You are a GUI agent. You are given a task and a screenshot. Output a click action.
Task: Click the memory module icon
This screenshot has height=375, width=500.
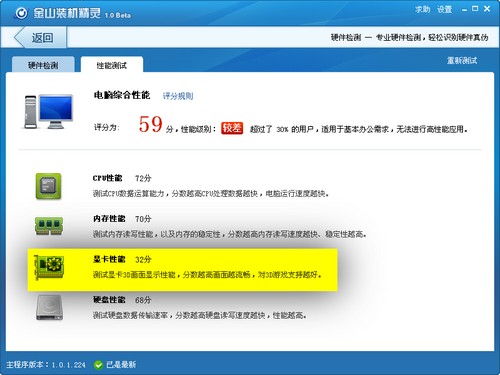point(49,226)
